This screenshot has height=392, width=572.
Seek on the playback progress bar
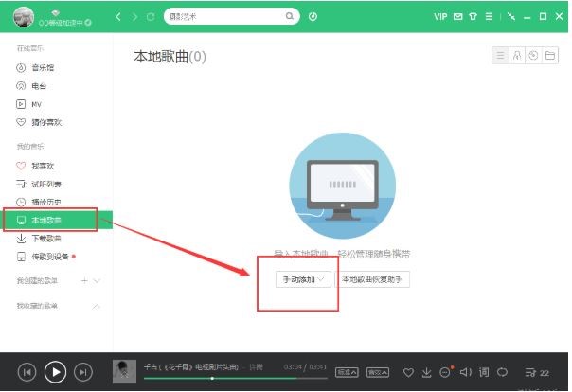tap(235, 379)
